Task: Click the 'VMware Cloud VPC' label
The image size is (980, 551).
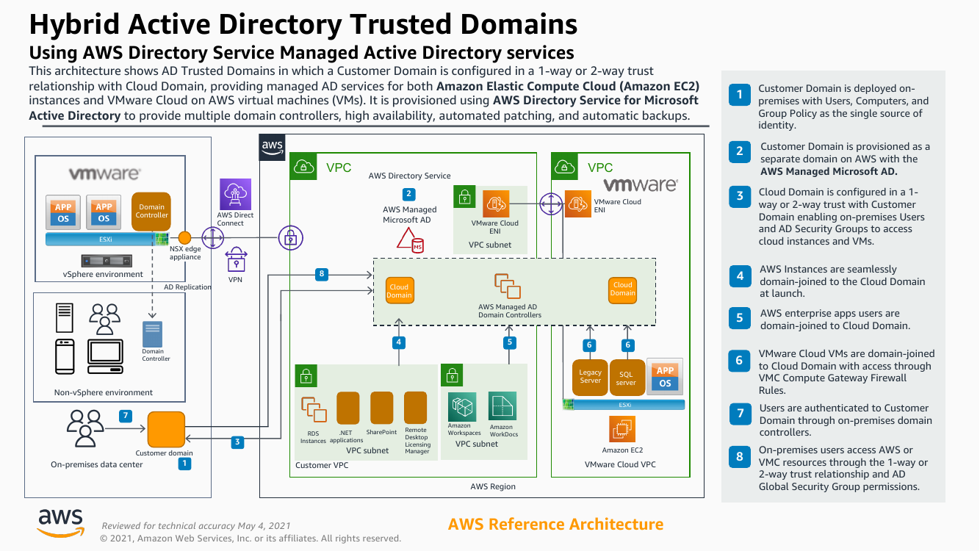Action: click(620, 464)
